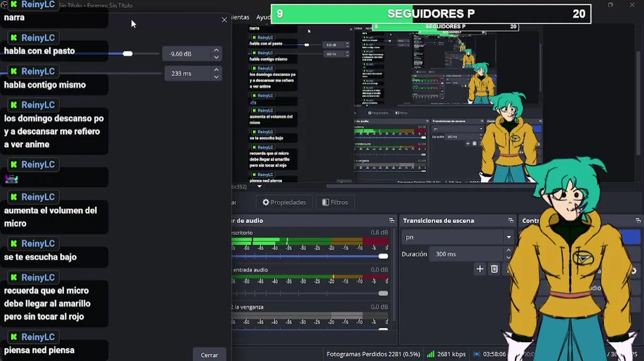Open the Filtros button
The image size is (644, 361).
pos(335,202)
